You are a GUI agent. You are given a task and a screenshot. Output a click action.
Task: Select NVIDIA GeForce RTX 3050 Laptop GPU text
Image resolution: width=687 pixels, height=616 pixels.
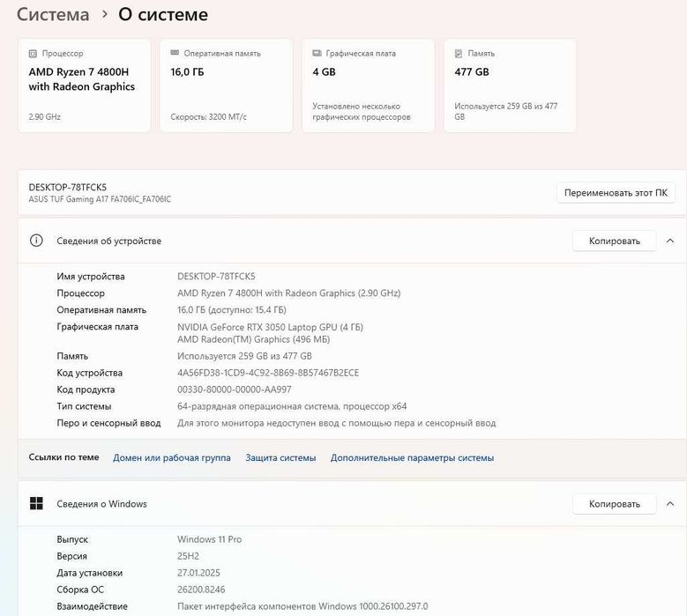[271, 327]
